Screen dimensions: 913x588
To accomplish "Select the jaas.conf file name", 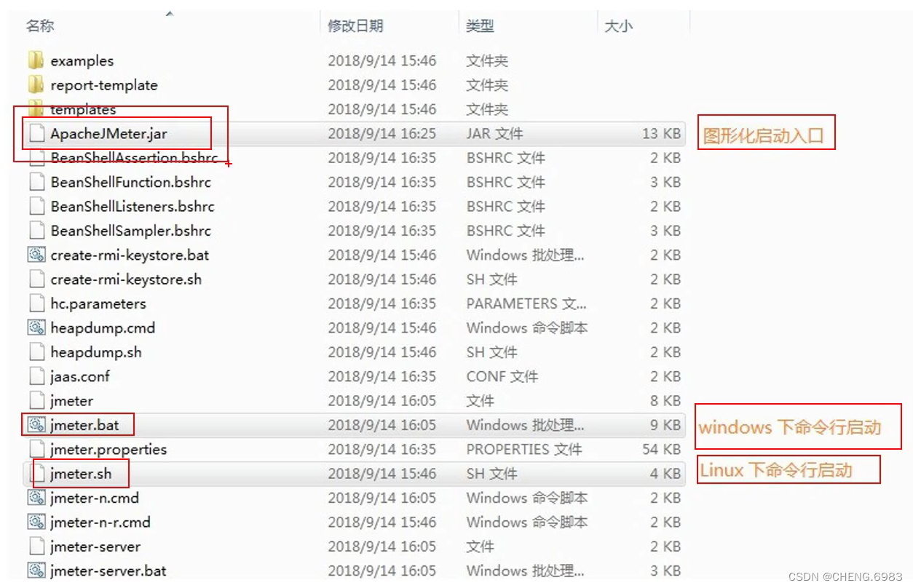I will click(80, 376).
